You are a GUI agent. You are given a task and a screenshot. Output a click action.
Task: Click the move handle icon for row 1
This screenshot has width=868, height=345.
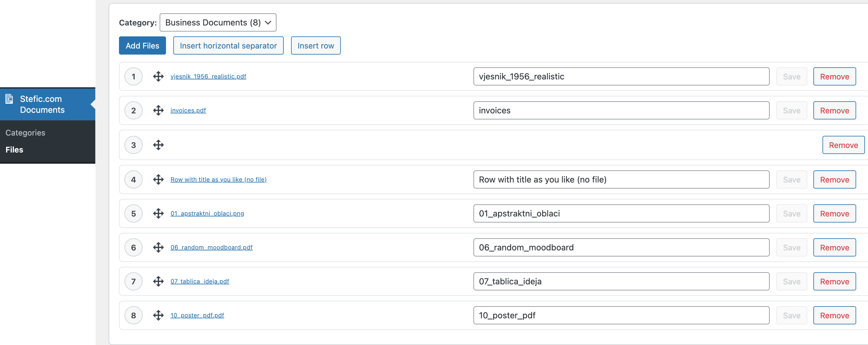[x=158, y=76]
